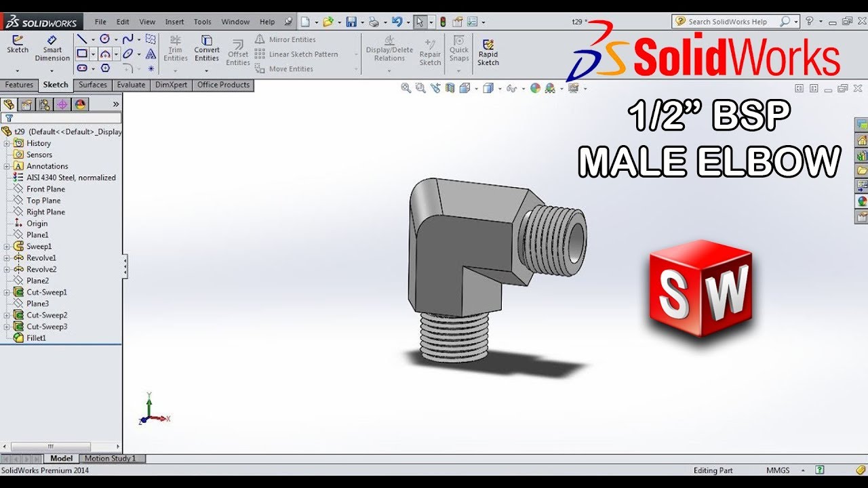Open the Insert menu
The width and height of the screenshot is (868, 488).
click(x=174, y=22)
